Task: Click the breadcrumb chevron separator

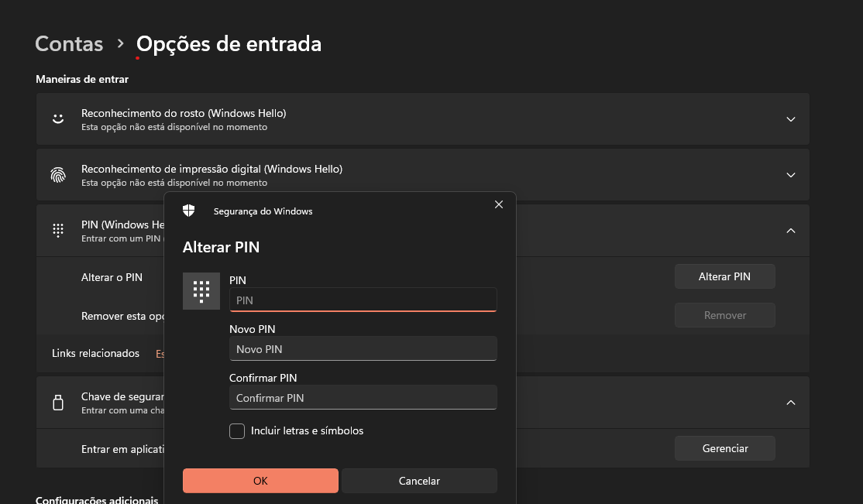Action: click(121, 43)
